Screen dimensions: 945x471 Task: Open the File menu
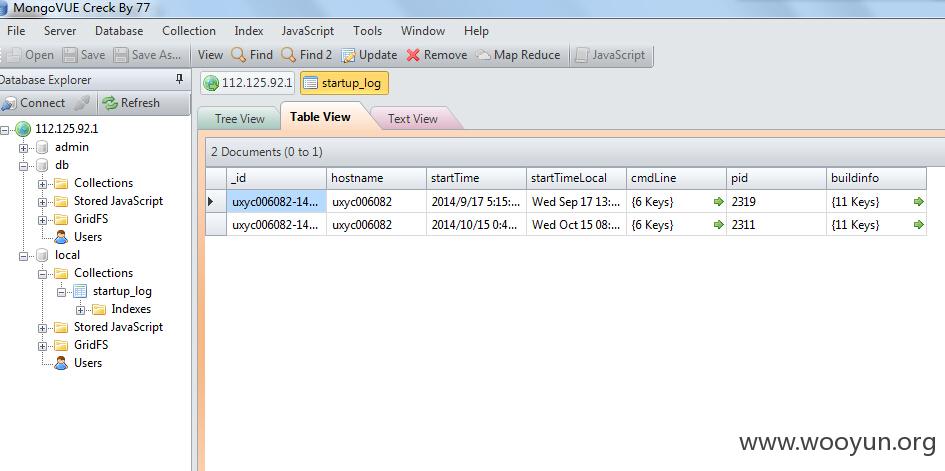coord(16,31)
